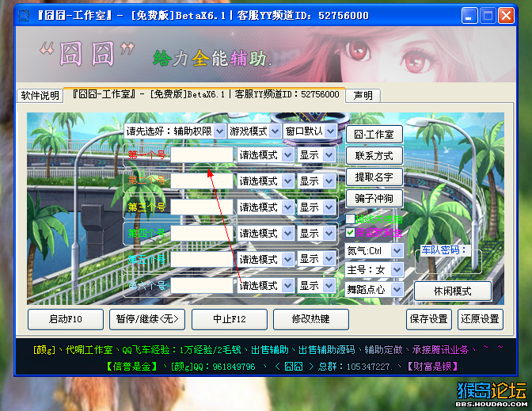Click the 第三个号 input field
Screen dimensions: 532x411
click(202, 207)
